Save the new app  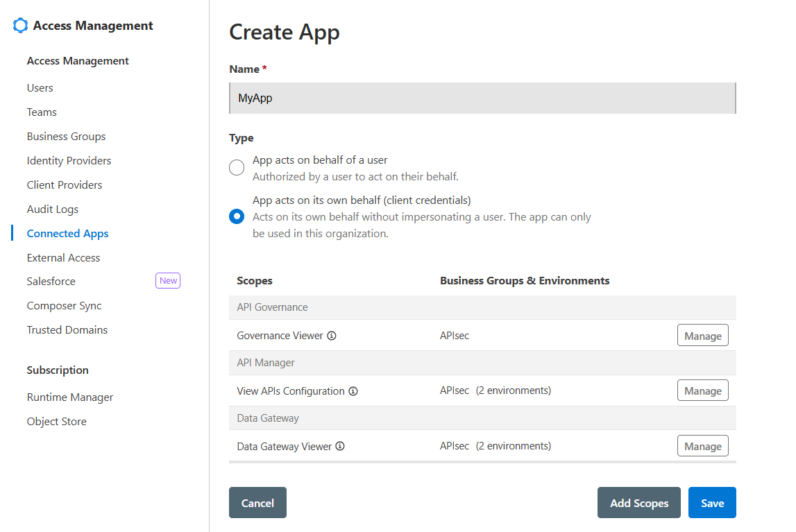(712, 502)
